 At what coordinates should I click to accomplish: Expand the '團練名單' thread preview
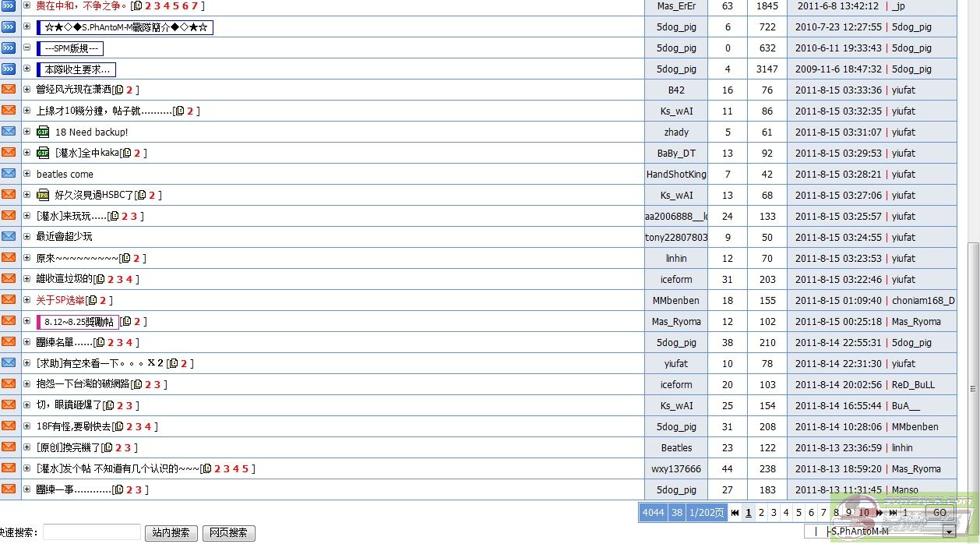(x=27, y=342)
